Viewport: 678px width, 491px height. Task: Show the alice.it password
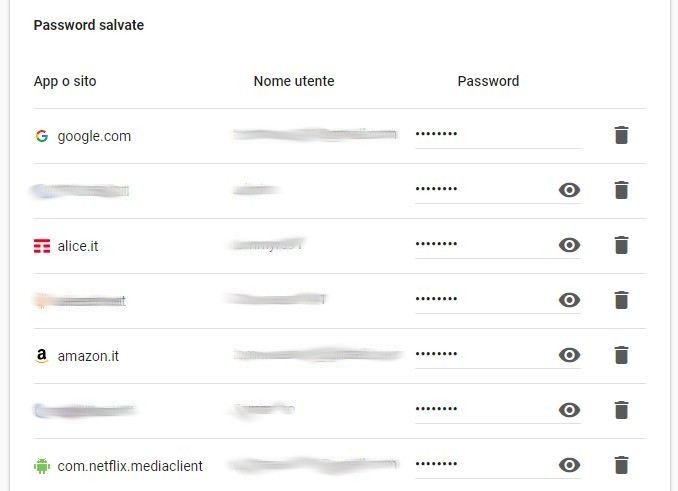tap(570, 245)
